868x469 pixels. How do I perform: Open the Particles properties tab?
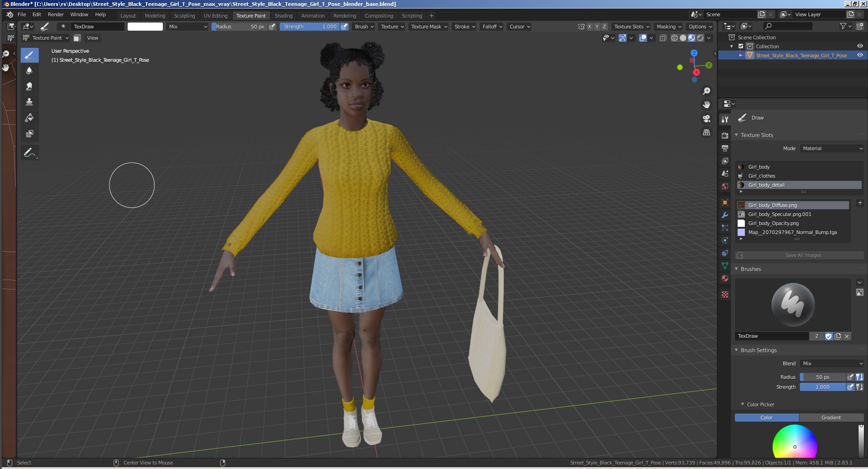pyautogui.click(x=725, y=228)
